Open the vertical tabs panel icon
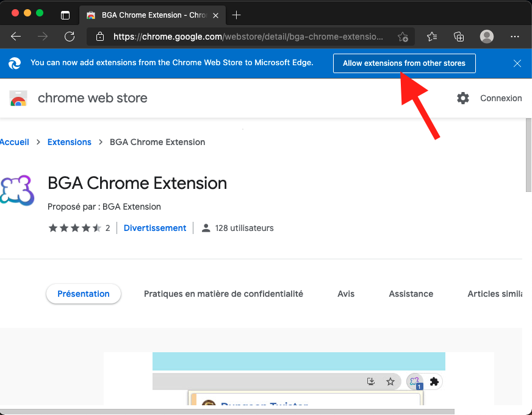The height and width of the screenshot is (415, 532). (x=65, y=15)
